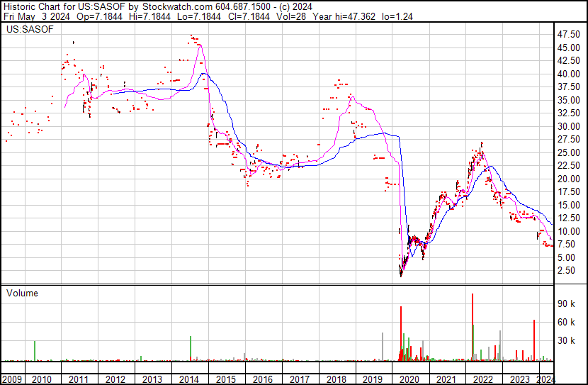
Task: Click the Year hi=47.362 value
Action: [344, 16]
